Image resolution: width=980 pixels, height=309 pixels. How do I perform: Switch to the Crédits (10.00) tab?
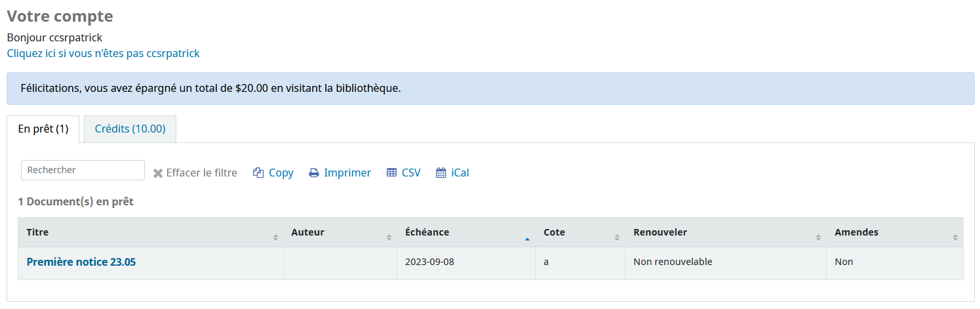(130, 129)
